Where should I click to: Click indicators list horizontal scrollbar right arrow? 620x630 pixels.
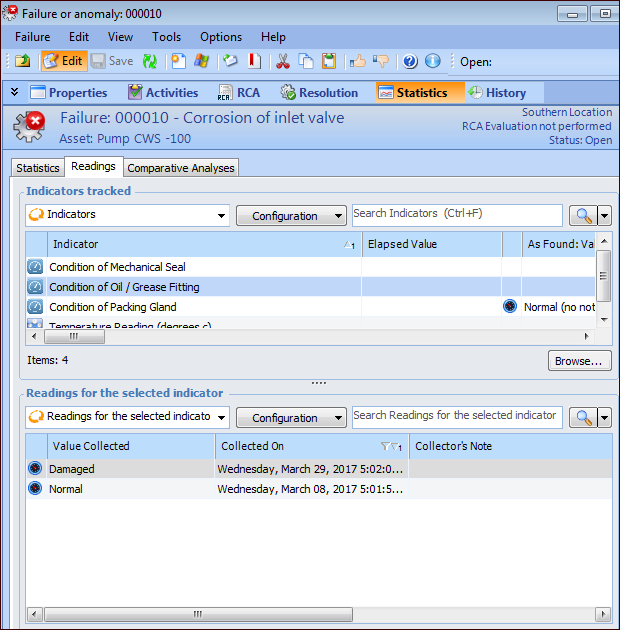(586, 336)
